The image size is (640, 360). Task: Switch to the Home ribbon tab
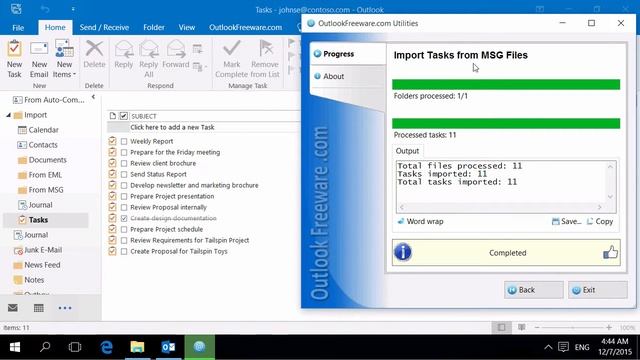(55, 27)
